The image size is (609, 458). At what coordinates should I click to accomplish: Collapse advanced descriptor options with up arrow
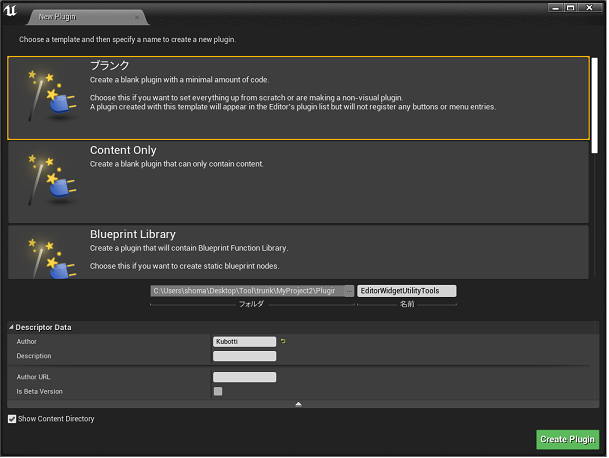click(299, 405)
